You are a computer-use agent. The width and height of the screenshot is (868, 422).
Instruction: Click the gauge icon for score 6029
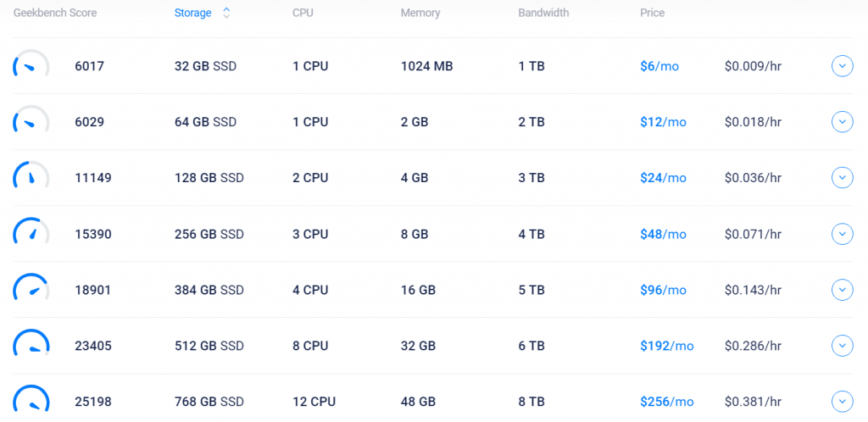31,122
